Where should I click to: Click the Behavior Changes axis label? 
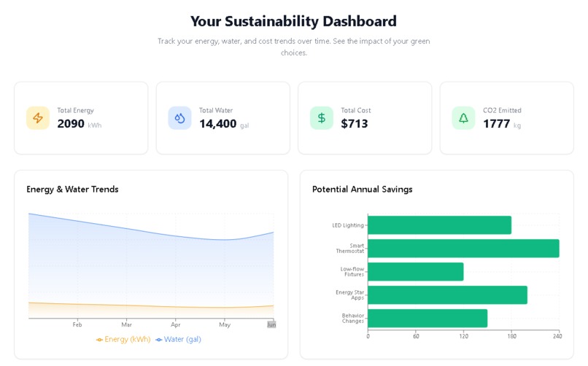[x=353, y=318]
